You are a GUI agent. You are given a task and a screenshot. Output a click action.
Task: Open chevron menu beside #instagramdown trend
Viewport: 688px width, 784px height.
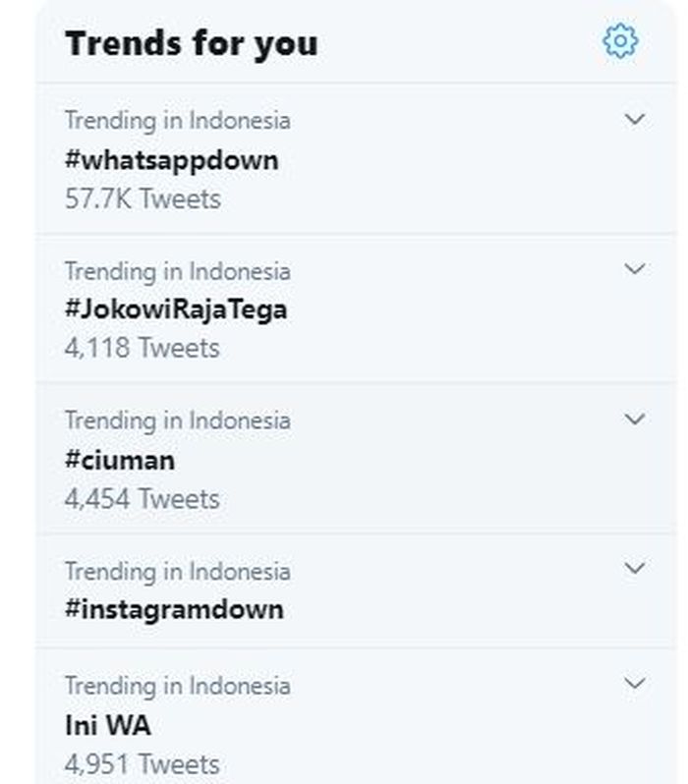pyautogui.click(x=635, y=568)
